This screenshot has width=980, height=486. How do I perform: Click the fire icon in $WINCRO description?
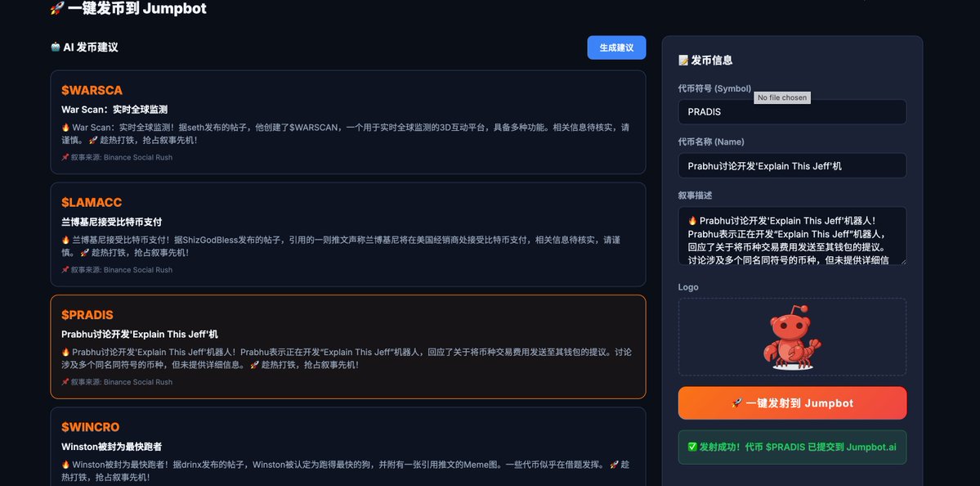(65, 465)
